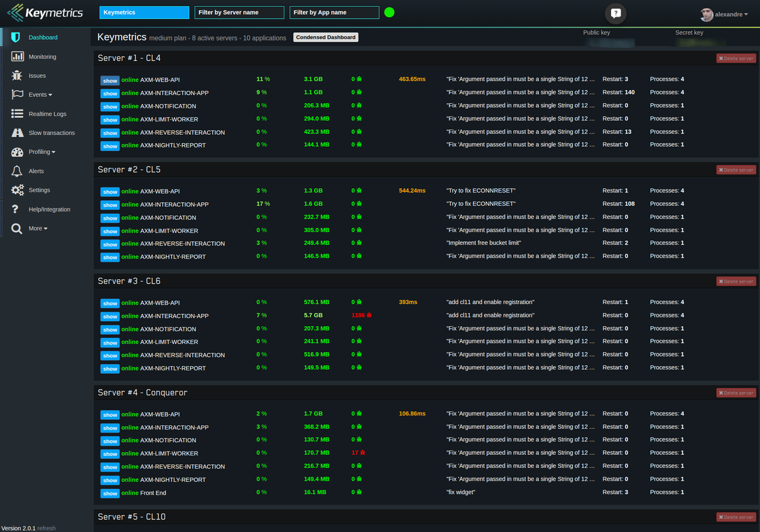The image size is (760, 532).
Task: Click the Help/Integration question mark icon
Action: (x=15, y=209)
